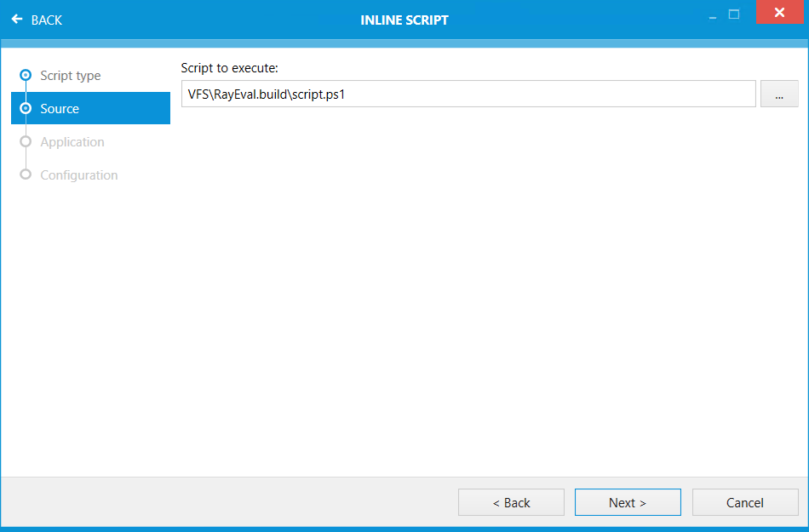Click the Next button to continue
This screenshot has width=809, height=532.
tap(628, 502)
